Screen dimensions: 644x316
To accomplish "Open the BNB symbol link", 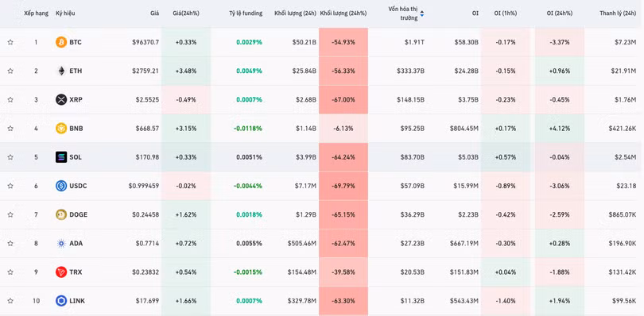I will click(x=76, y=129).
